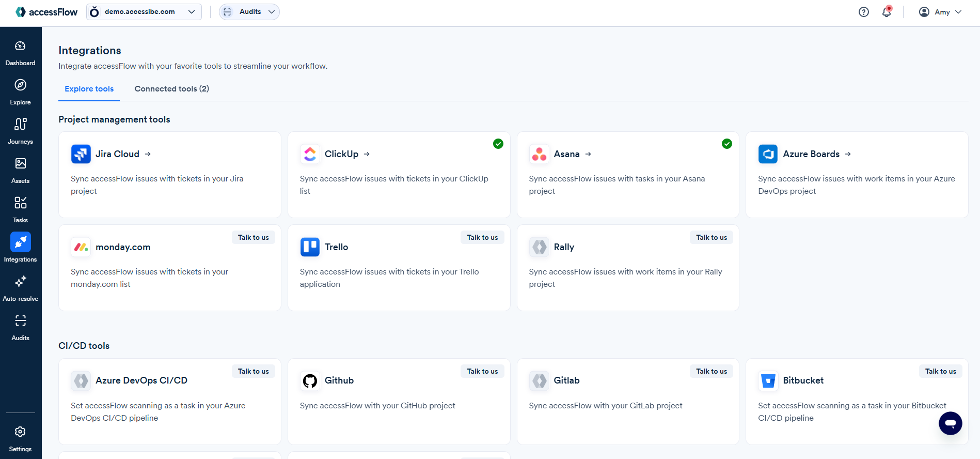Open the Asana integration link
980x459 pixels.
pyautogui.click(x=573, y=154)
